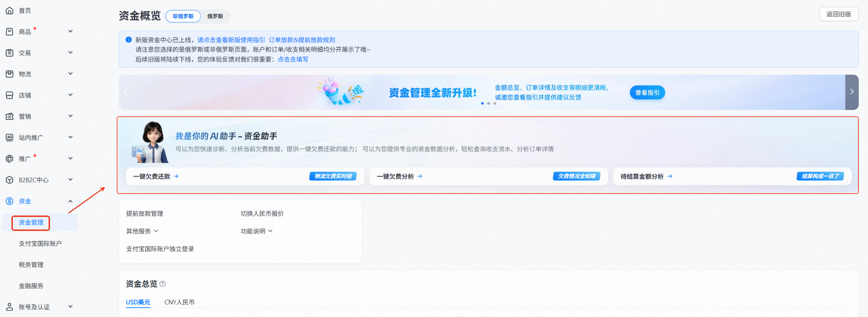
Task: Click the 营销 marketing coupon icon
Action: (x=10, y=117)
